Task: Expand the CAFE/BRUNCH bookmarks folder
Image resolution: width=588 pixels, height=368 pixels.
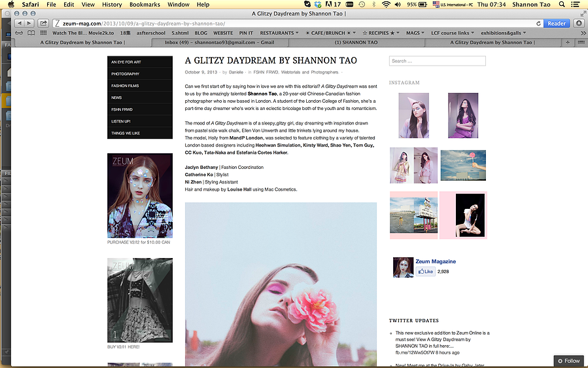Action: coord(330,33)
